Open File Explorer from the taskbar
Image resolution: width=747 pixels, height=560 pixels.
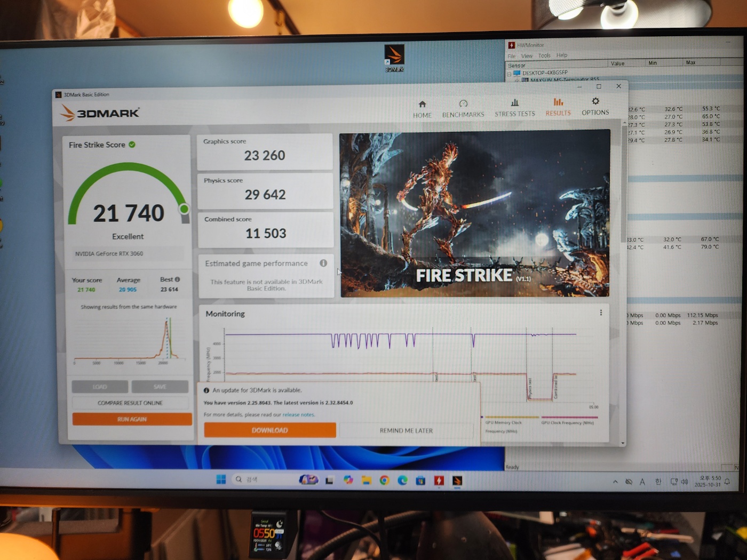[x=366, y=481]
